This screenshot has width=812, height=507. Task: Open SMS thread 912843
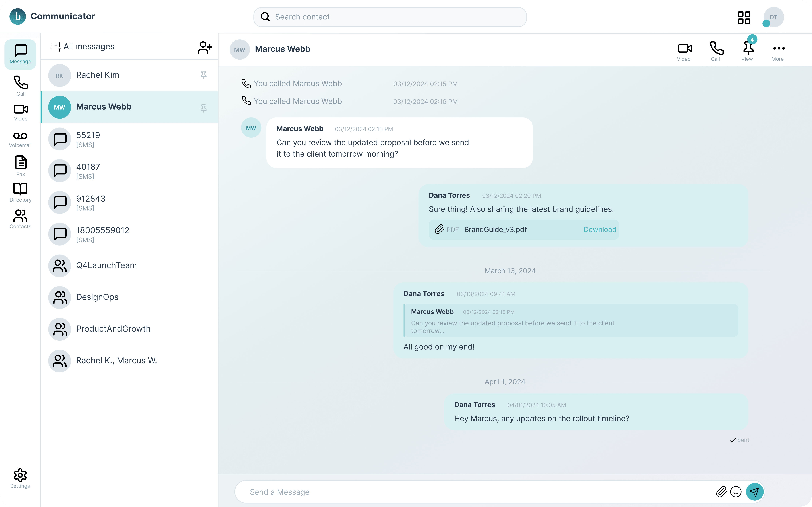click(x=129, y=203)
